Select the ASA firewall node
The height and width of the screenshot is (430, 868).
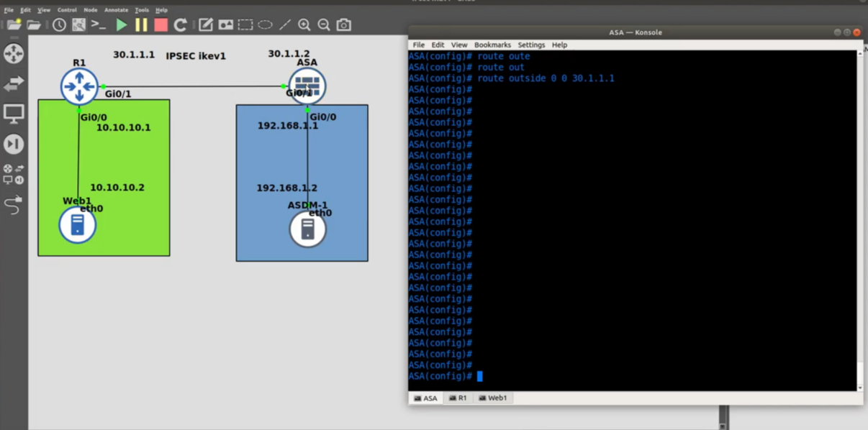pyautogui.click(x=307, y=86)
